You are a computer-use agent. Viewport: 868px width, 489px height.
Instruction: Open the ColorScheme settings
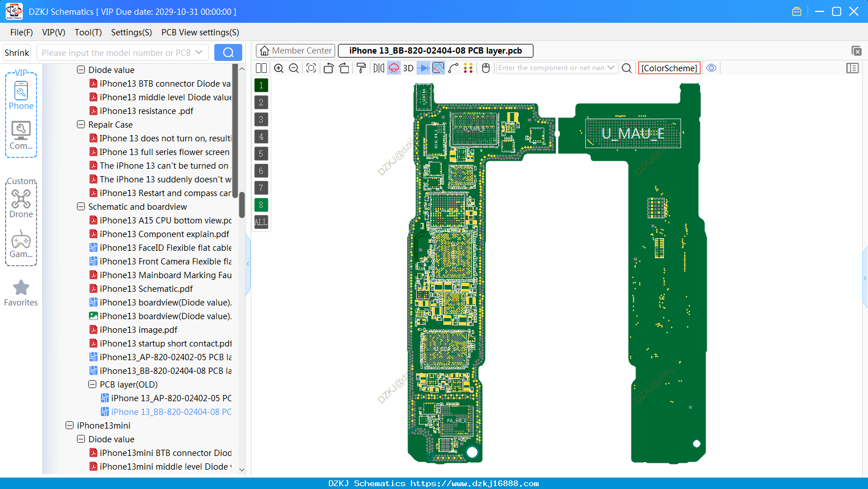click(x=669, y=68)
